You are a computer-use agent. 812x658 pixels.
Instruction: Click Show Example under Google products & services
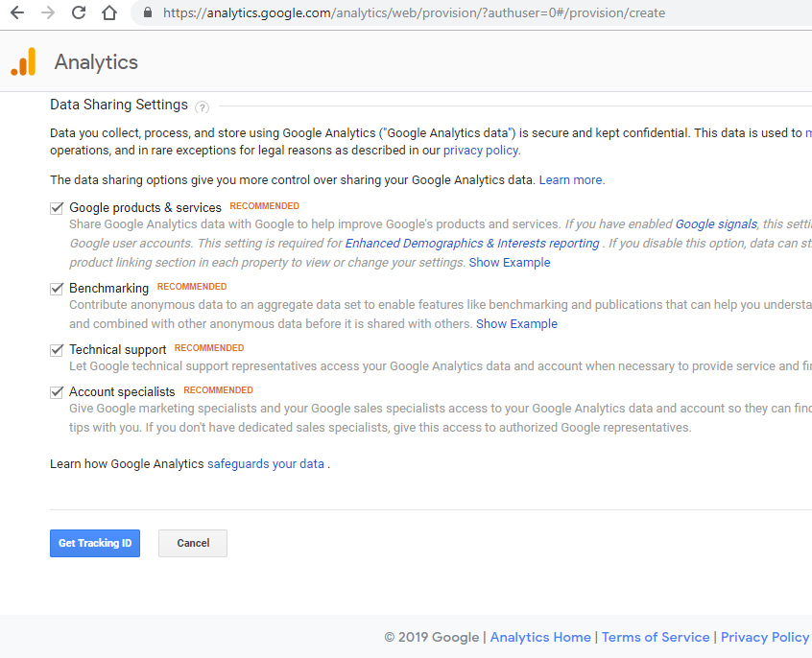tap(510, 263)
